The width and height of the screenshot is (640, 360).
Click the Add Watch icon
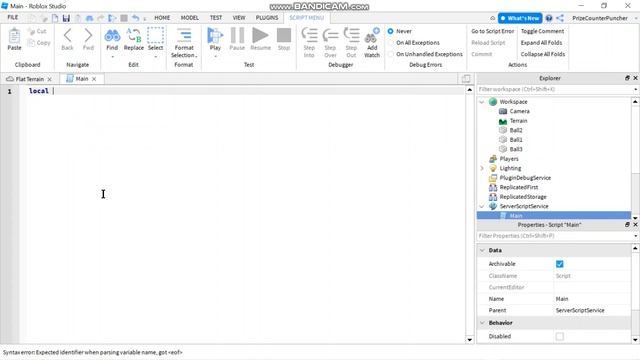click(x=372, y=36)
